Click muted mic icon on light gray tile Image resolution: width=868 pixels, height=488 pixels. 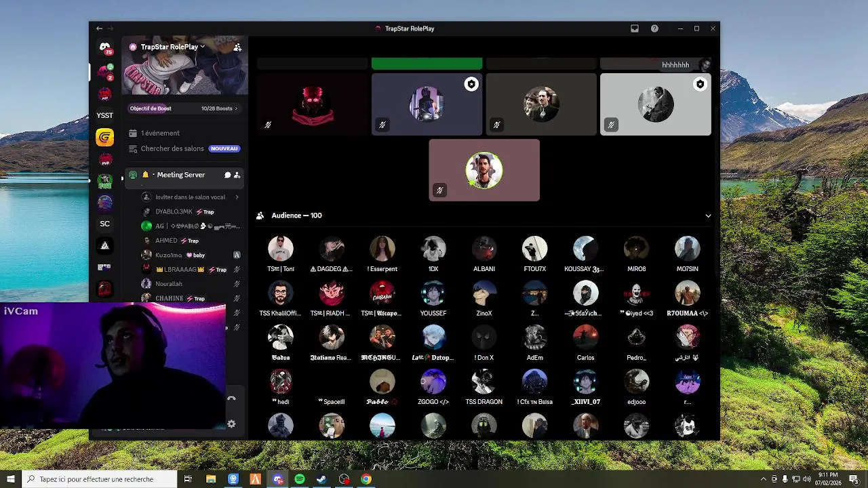pos(611,125)
